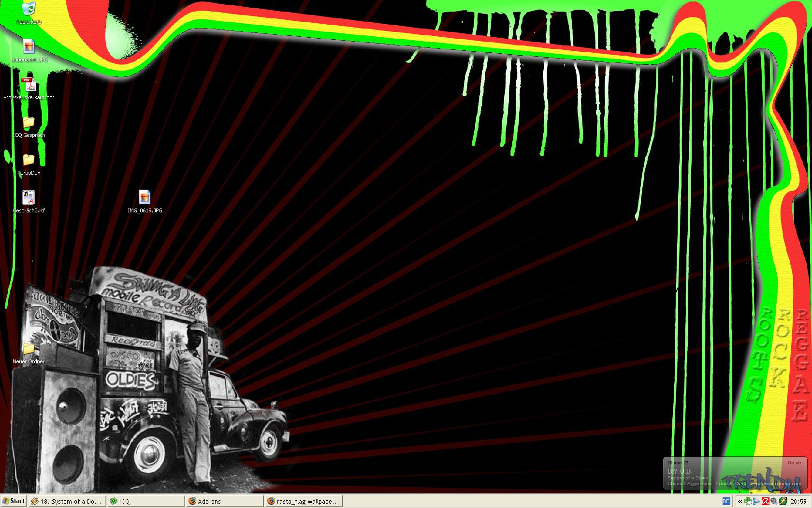This screenshot has width=812, height=508.
Task: Select the Gespräch2.rtf document icon
Action: tap(29, 198)
